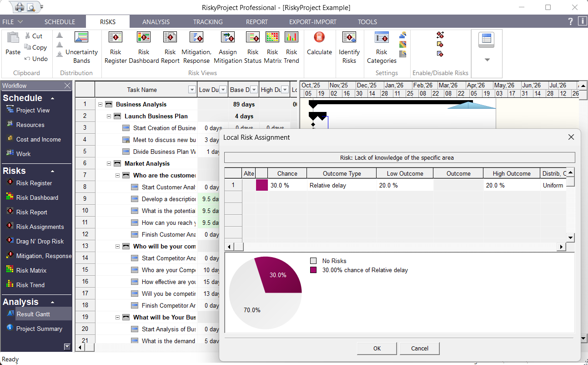
Task: Click the magenta risk color swatch
Action: coord(261,185)
